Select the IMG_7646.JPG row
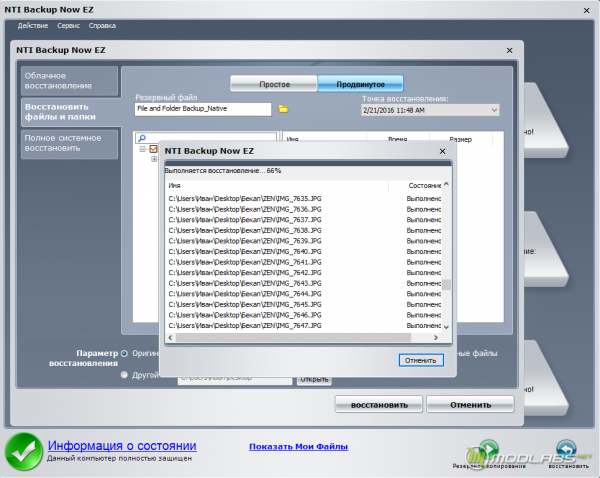The width and height of the screenshot is (600, 478). point(304,315)
